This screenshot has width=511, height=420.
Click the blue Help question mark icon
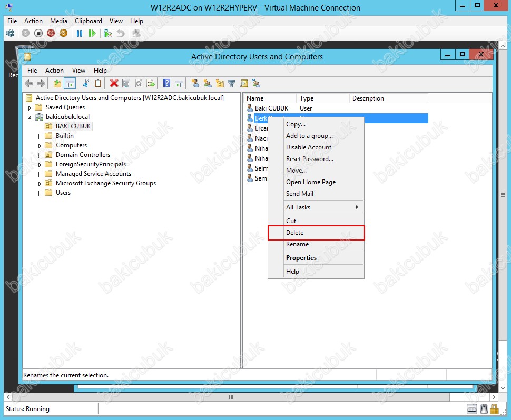click(x=166, y=84)
